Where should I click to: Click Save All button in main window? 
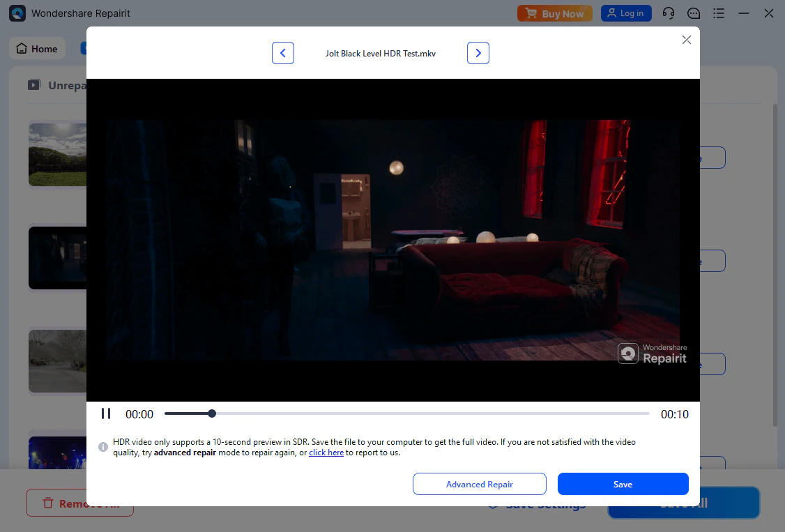[684, 503]
